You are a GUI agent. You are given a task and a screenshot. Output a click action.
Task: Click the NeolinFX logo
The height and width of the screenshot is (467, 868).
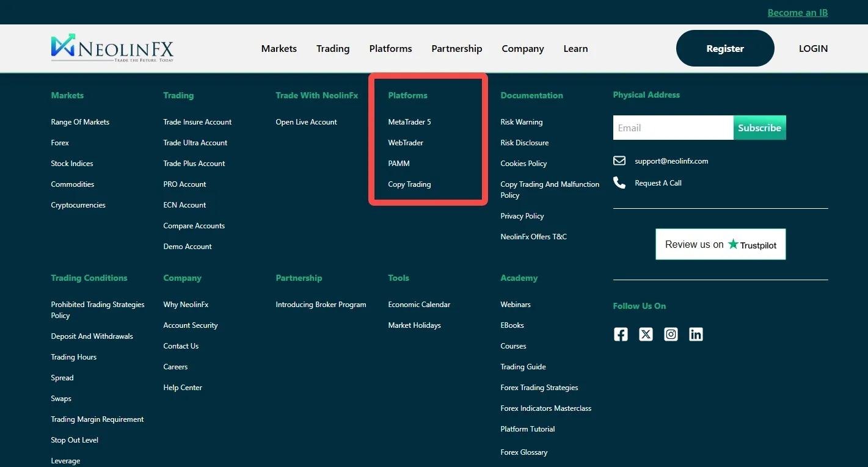pyautogui.click(x=112, y=48)
